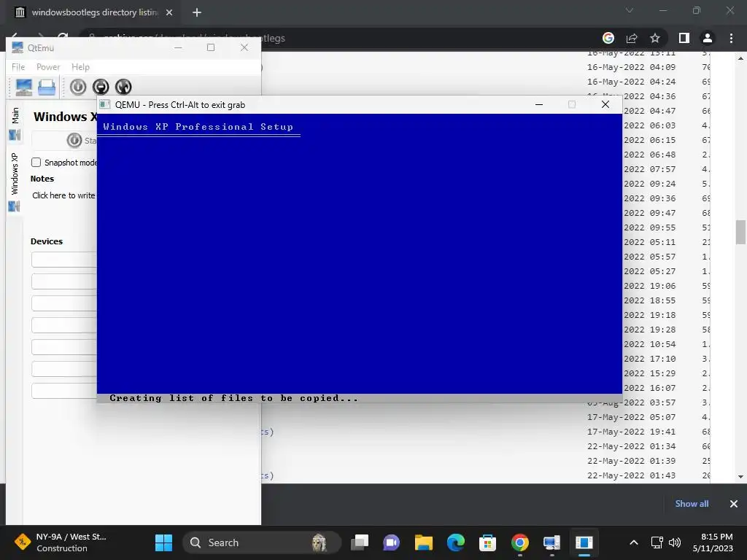Image resolution: width=747 pixels, height=560 pixels.
Task: Click the share page icon in Chrome
Action: [x=632, y=38]
